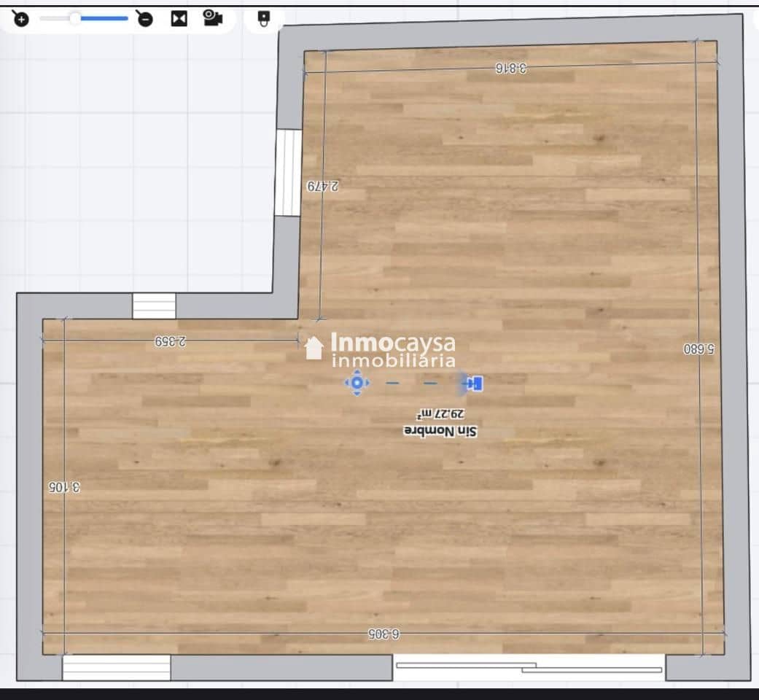
Task: Click the zoom slider handle
Action: tap(75, 18)
